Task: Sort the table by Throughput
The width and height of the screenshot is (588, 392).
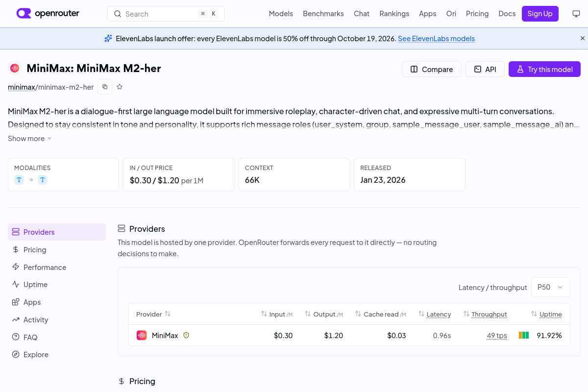Action: coord(485,314)
